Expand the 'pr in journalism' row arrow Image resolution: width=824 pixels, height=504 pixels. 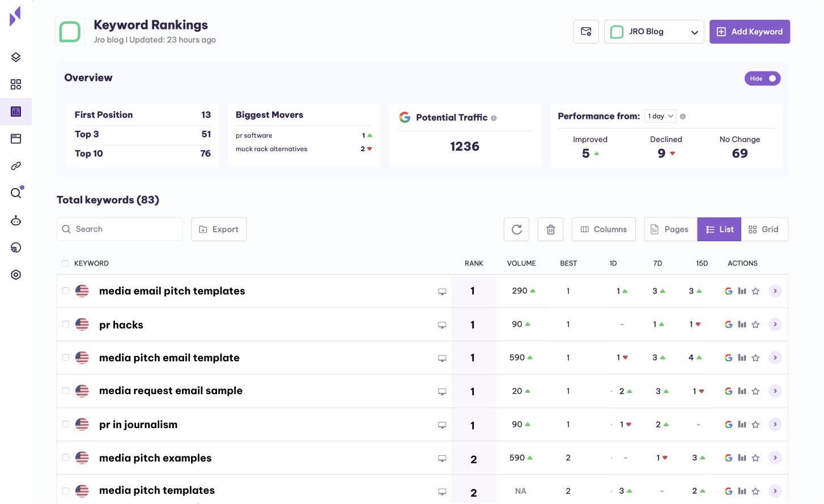point(775,424)
